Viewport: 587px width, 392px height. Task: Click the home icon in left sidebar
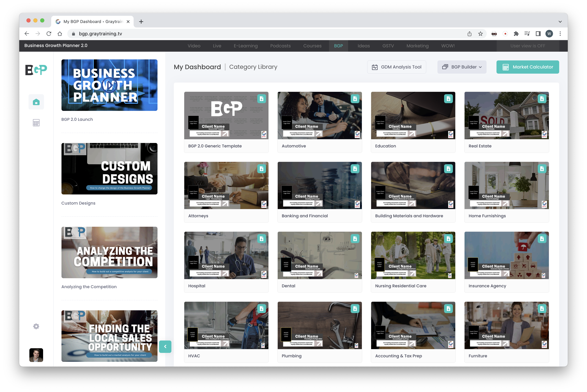36,102
